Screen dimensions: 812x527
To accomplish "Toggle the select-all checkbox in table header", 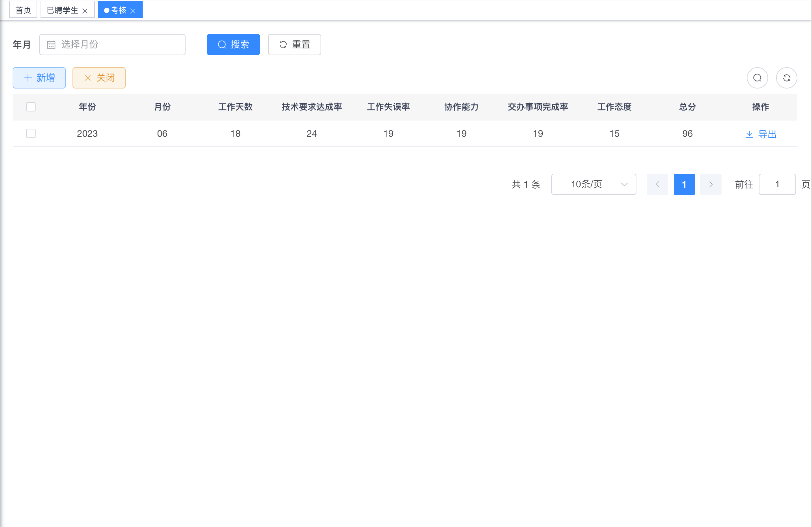I will pyautogui.click(x=31, y=107).
